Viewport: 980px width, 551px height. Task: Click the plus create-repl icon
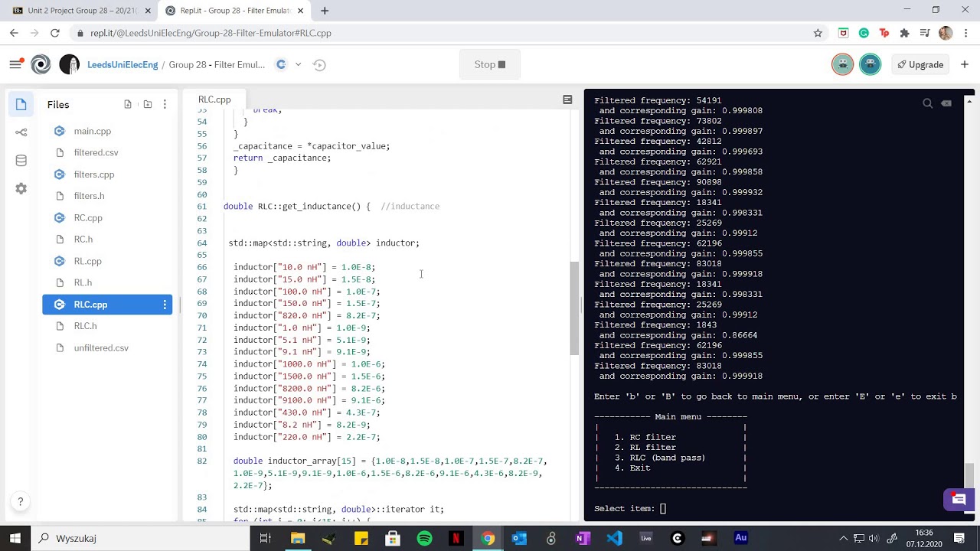click(965, 64)
